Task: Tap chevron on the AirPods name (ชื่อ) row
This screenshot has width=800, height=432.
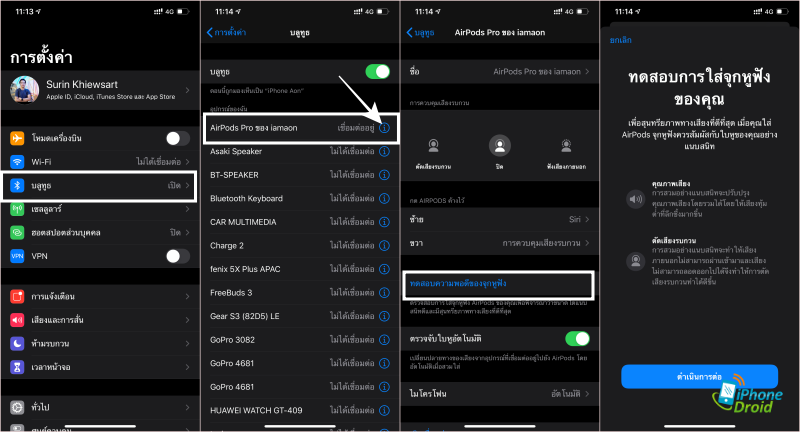Action: click(587, 72)
